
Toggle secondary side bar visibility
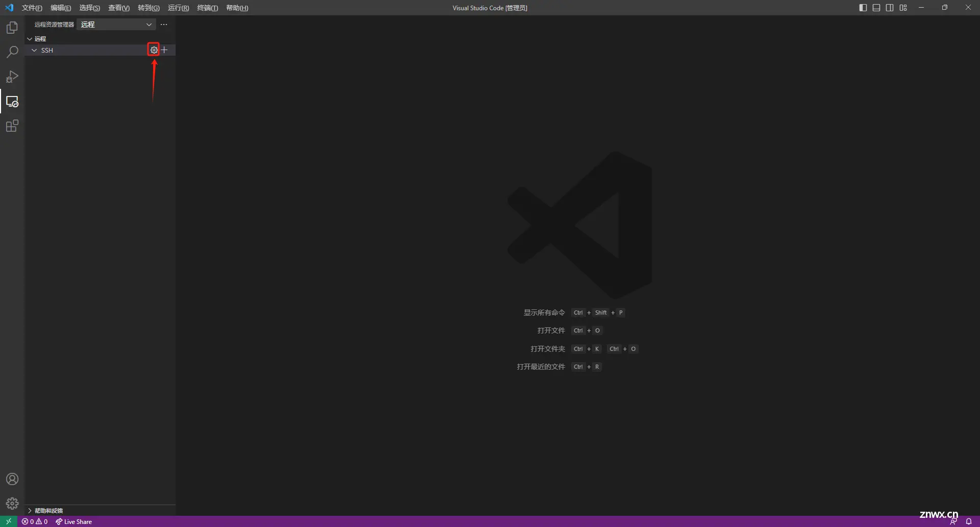pos(890,8)
